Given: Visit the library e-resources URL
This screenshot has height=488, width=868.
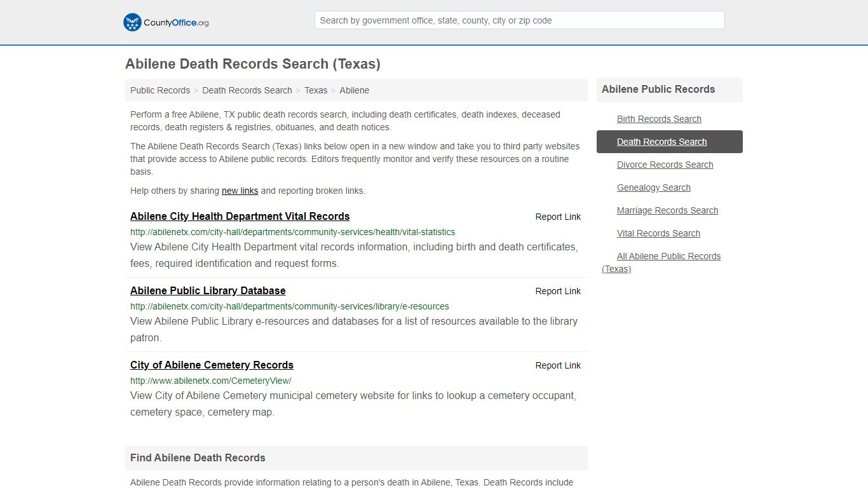Looking at the screenshot, I should (290, 306).
